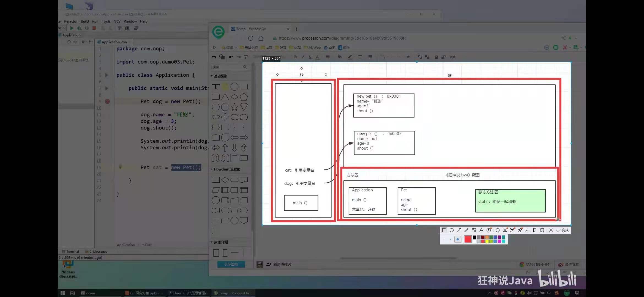Choose the pencil drawing tool
This screenshot has height=297, width=644.
pos(466,230)
